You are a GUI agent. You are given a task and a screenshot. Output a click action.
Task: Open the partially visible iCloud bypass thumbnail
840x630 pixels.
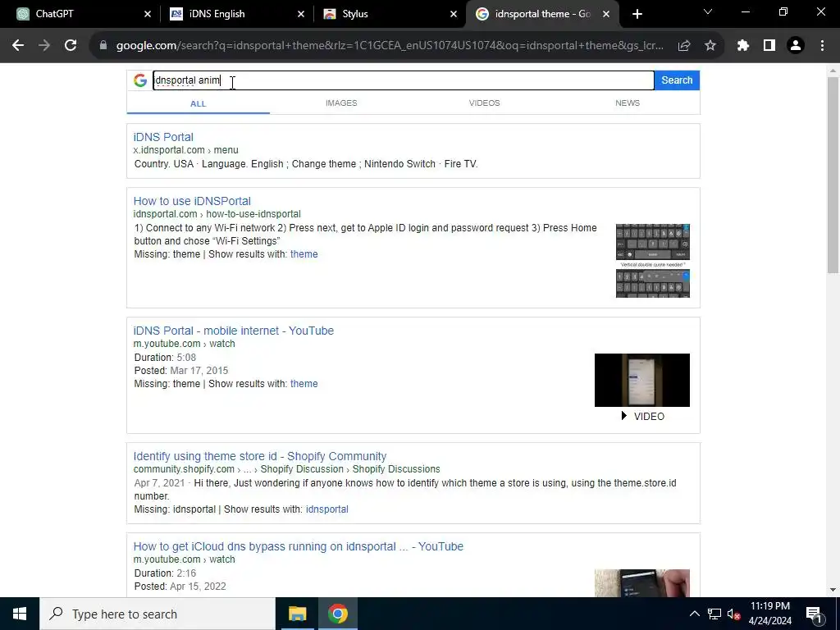click(x=641, y=583)
